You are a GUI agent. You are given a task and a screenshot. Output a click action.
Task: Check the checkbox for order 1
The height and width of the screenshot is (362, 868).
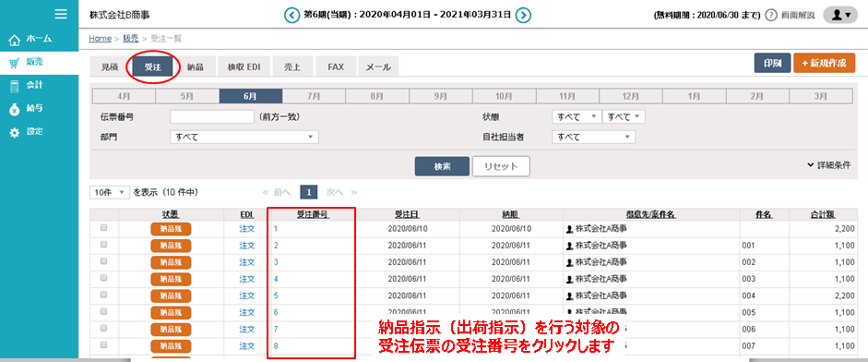[103, 228]
